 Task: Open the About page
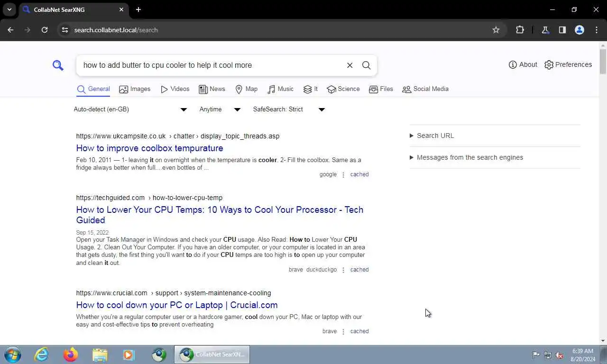523,64
